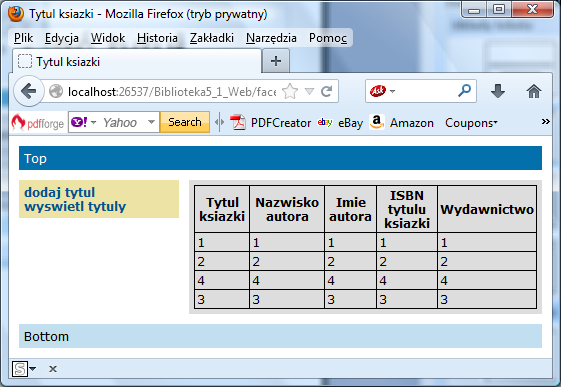Image resolution: width=561 pixels, height=387 pixels.
Task: Click the ISBN tytulu ksiazki header
Action: (x=407, y=209)
